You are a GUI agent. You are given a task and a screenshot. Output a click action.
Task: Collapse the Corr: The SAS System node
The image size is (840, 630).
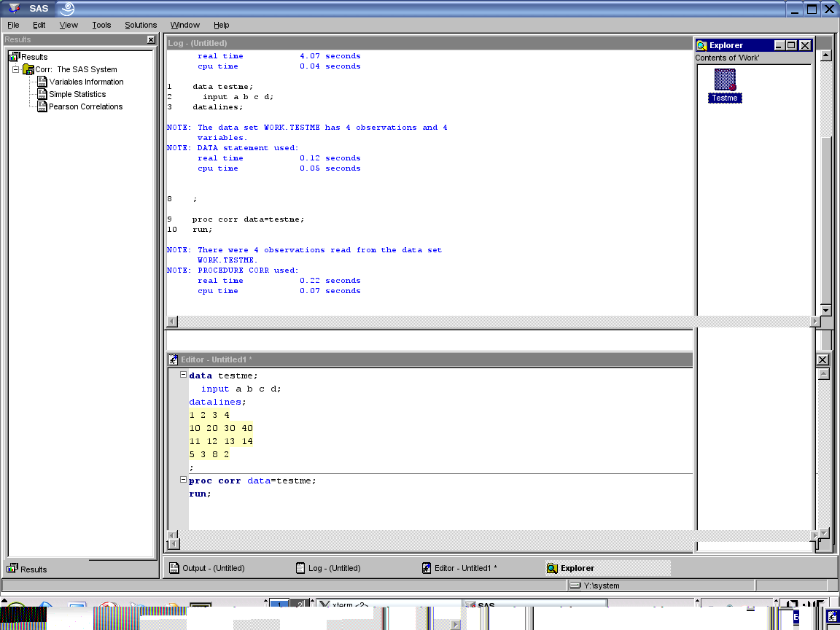(x=16, y=69)
